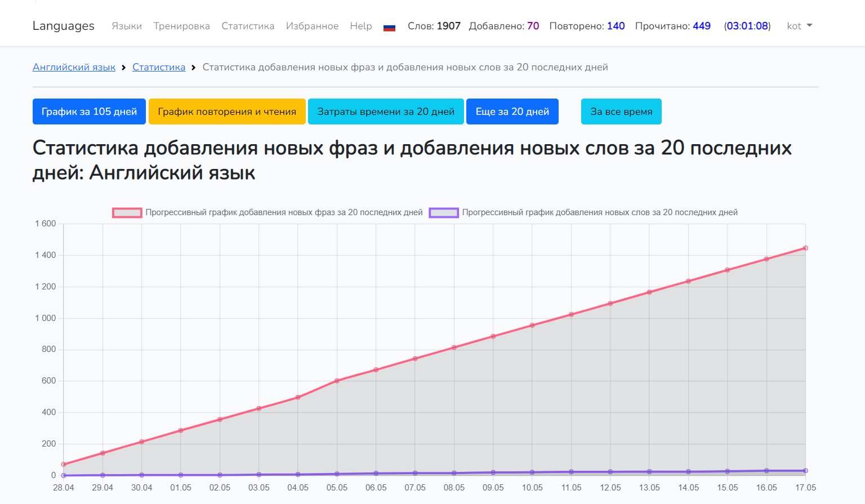
Task: Open the Статистика navigation menu item
Action: [248, 26]
